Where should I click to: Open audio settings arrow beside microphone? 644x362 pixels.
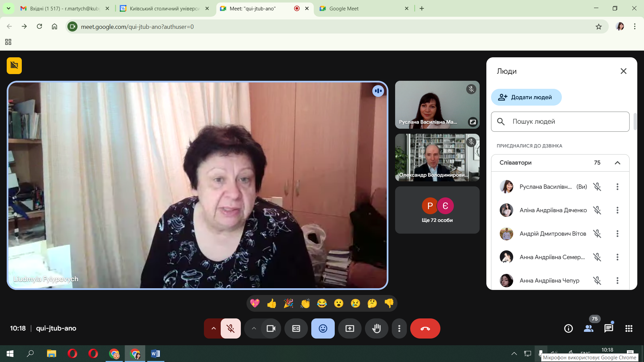213,328
